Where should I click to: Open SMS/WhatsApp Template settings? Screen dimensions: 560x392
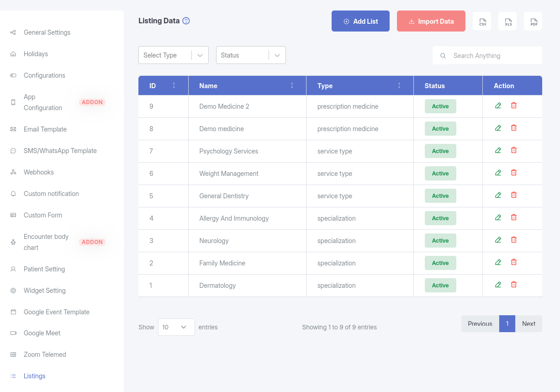click(x=60, y=151)
